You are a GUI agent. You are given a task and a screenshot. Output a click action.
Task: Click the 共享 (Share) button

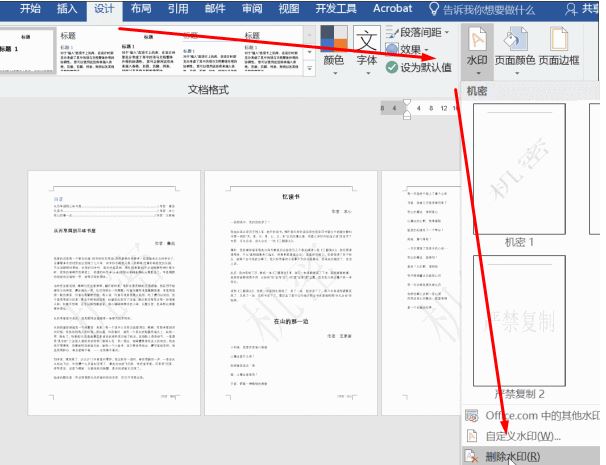[x=590, y=9]
